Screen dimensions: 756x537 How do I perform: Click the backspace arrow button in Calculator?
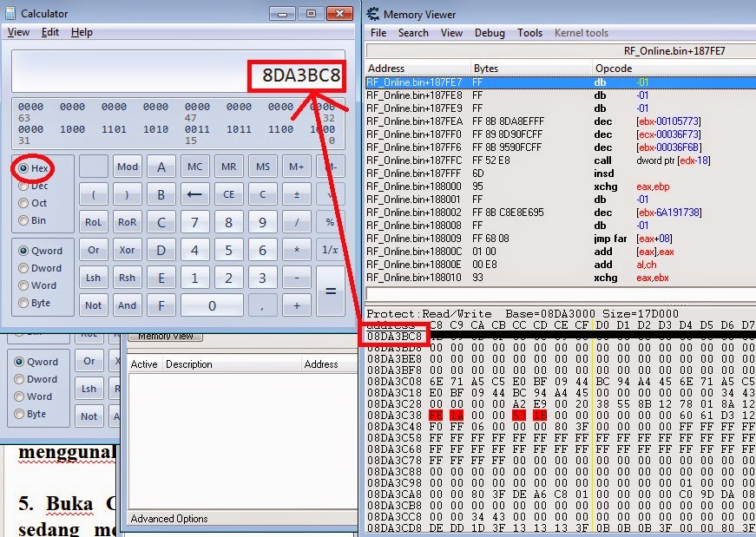(x=194, y=194)
